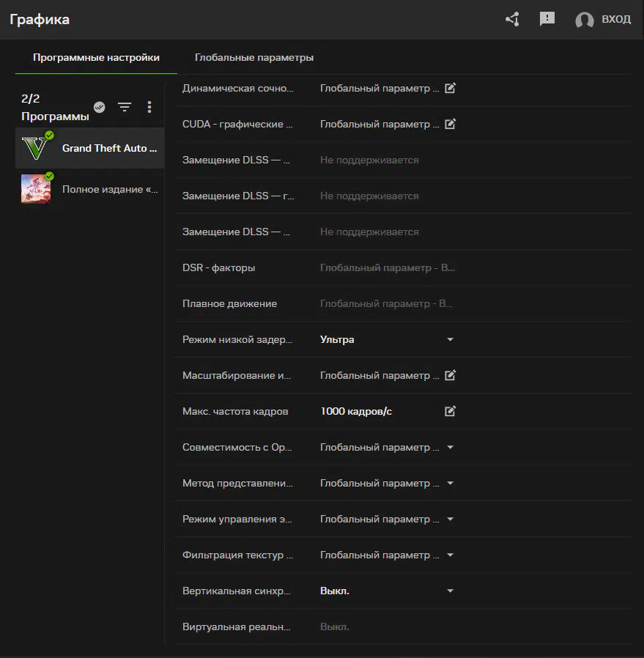Edit the CUDA graphics setting
Viewport: 644px width, 658px height.
pos(451,124)
